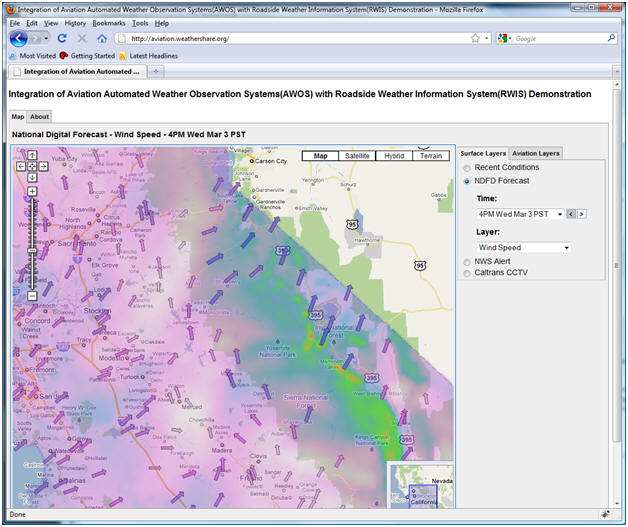This screenshot has height=527, width=628.
Task: Zoom out with the map minus button
Action: [x=32, y=296]
